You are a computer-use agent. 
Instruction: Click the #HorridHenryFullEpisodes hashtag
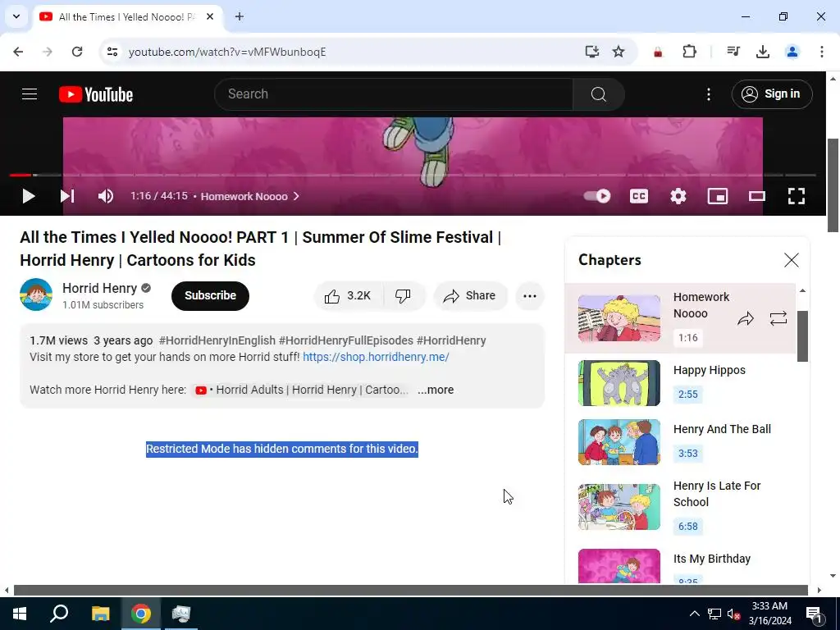coord(345,340)
